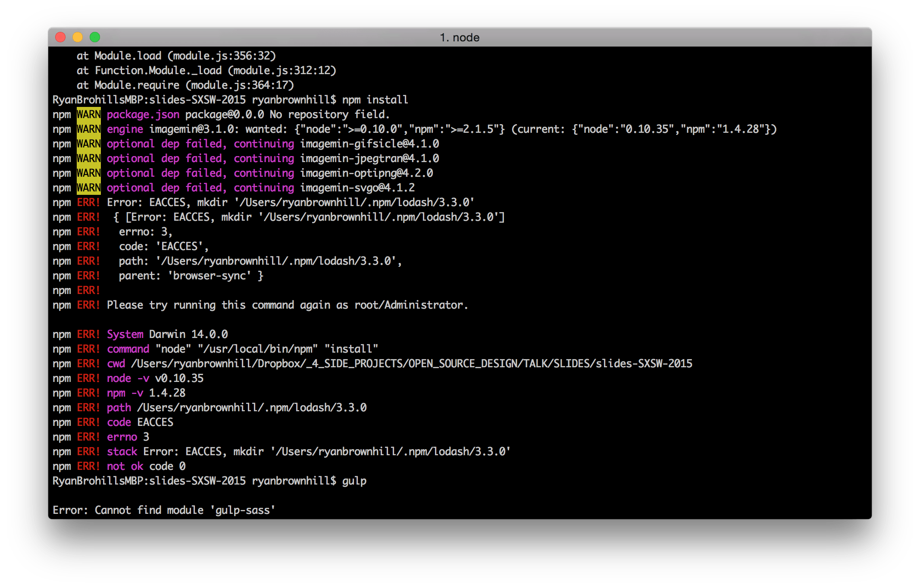Click the window title '1. node'

click(460, 38)
